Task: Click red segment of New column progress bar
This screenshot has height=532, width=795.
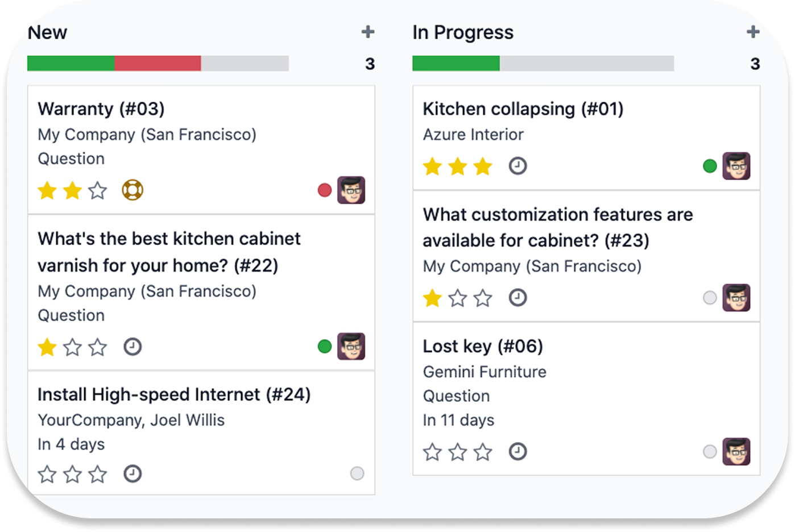Action: (x=158, y=64)
